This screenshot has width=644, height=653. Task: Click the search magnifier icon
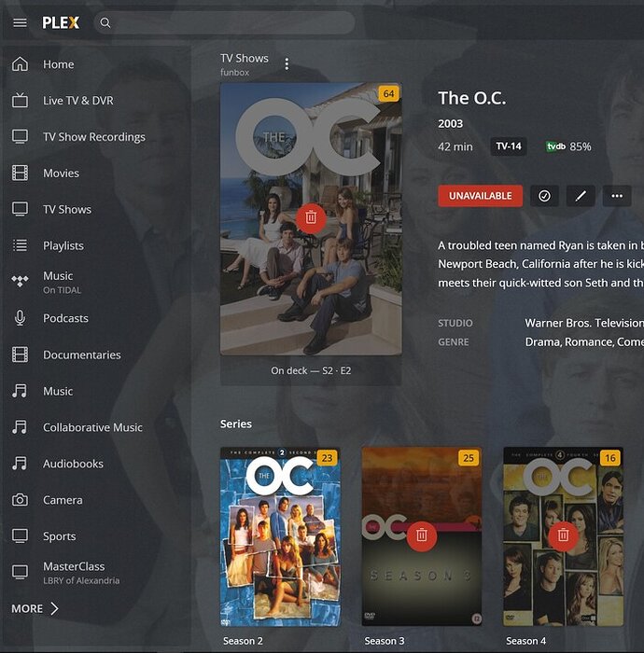(105, 22)
